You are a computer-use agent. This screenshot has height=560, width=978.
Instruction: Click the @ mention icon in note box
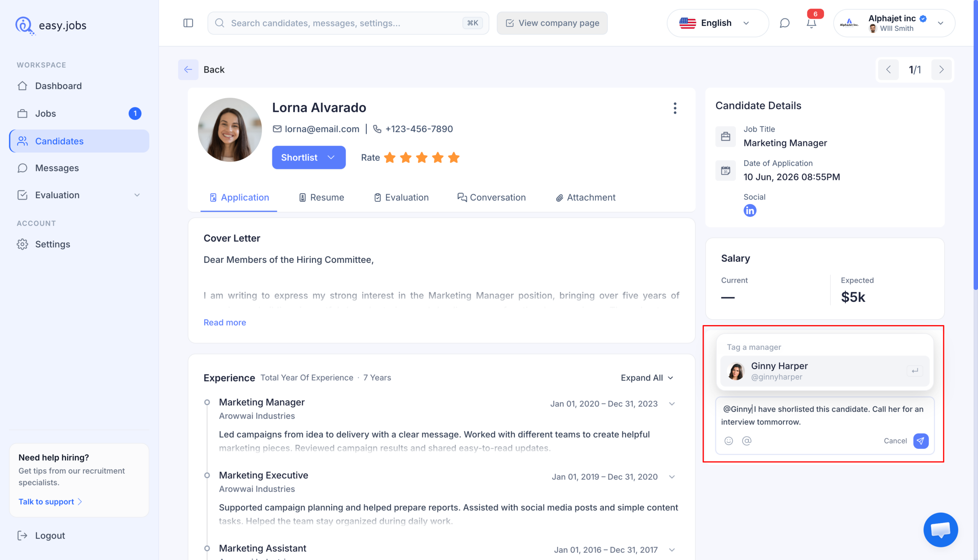[x=746, y=441]
